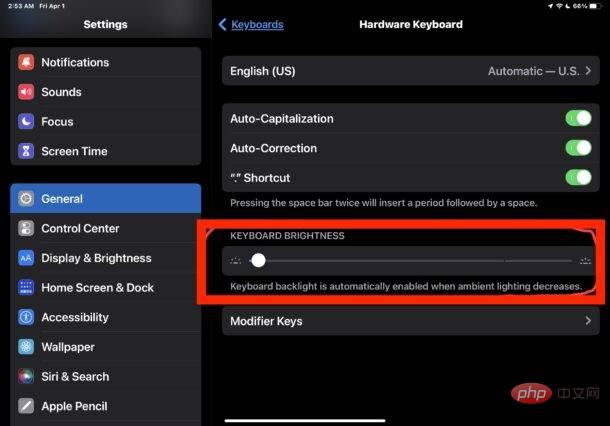Tap the Siri & Search icon
The width and height of the screenshot is (610, 426).
click(x=26, y=377)
